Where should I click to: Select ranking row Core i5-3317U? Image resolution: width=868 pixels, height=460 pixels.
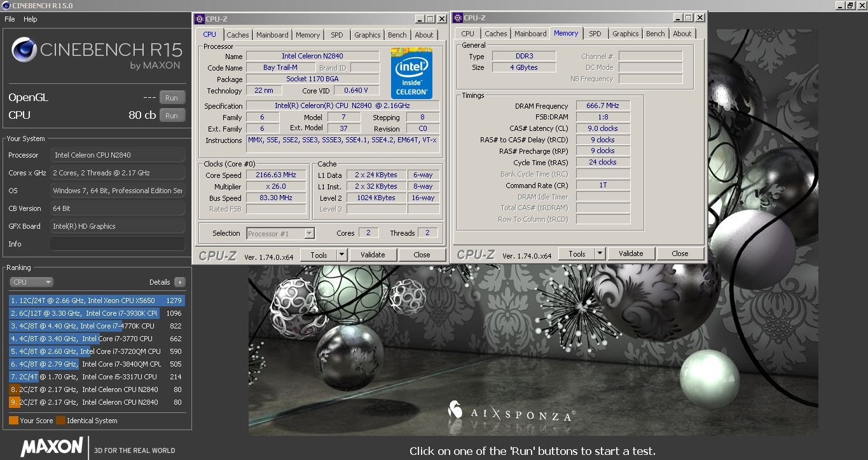tap(96, 377)
